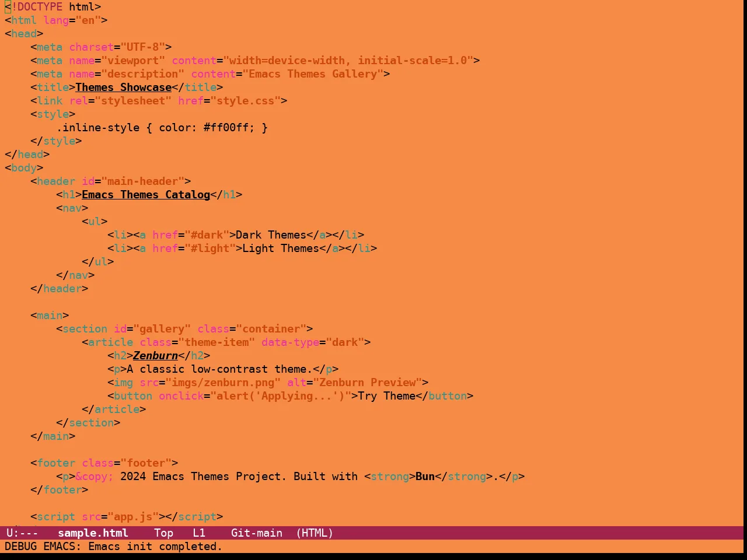The image size is (747, 560).
Task: Click the U:--- status in mode line
Action: click(x=22, y=533)
